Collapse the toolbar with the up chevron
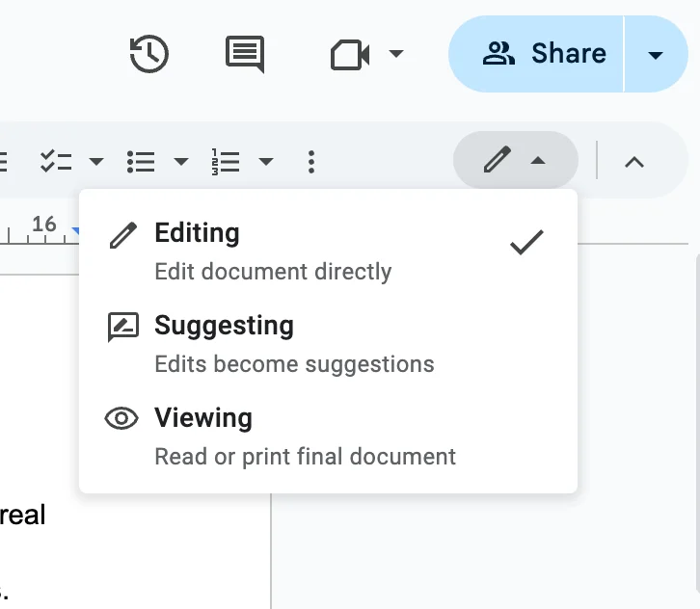Viewport: 700px width, 609px height. click(x=633, y=162)
